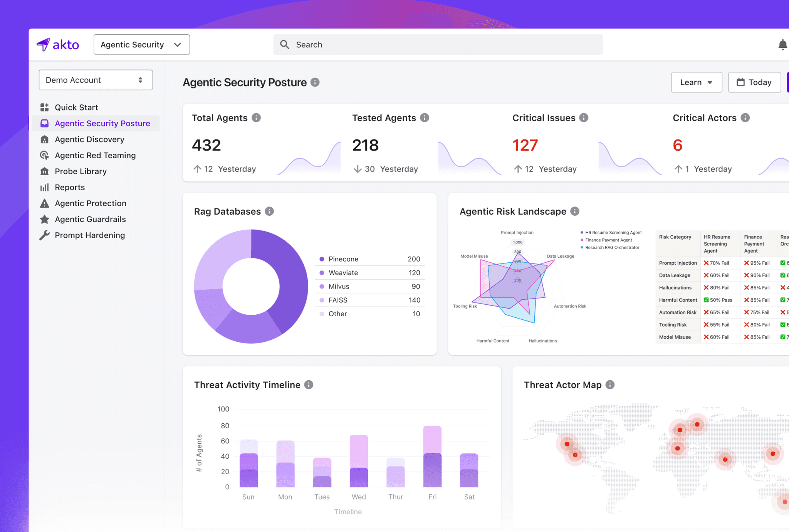Toggle HR Resume Screening Agent legend item
This screenshot has height=532, width=789.
tap(613, 233)
